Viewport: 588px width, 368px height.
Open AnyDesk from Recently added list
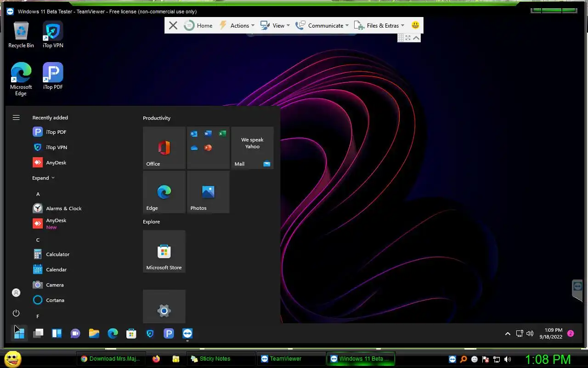(x=50, y=162)
